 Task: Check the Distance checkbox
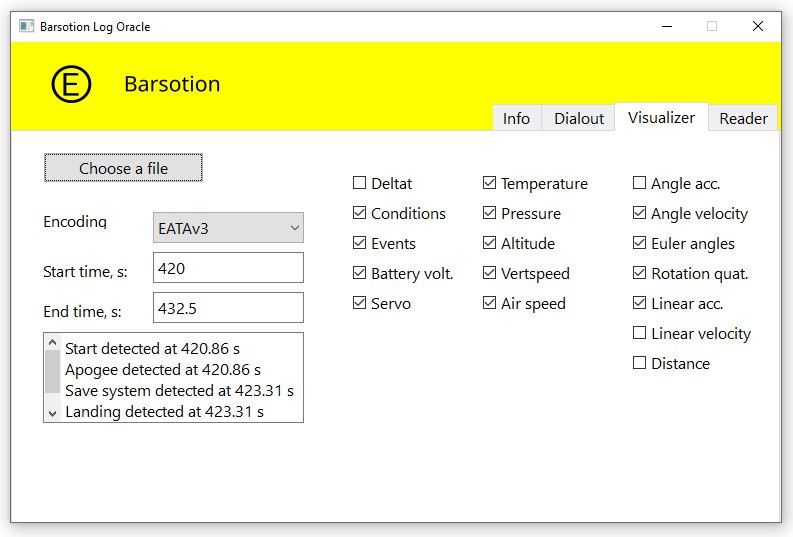click(640, 363)
